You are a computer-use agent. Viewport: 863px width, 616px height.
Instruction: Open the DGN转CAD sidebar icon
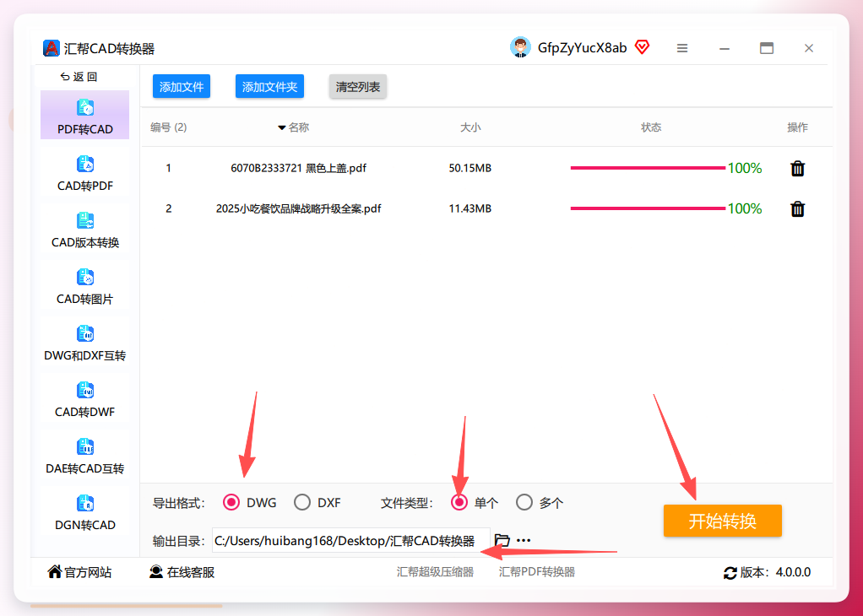pyautogui.click(x=84, y=503)
